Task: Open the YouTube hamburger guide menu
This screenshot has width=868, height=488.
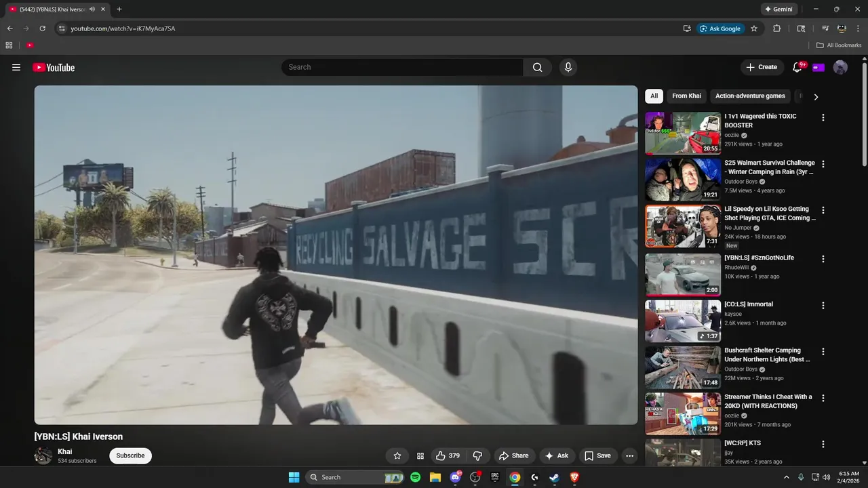Action: 16,67
